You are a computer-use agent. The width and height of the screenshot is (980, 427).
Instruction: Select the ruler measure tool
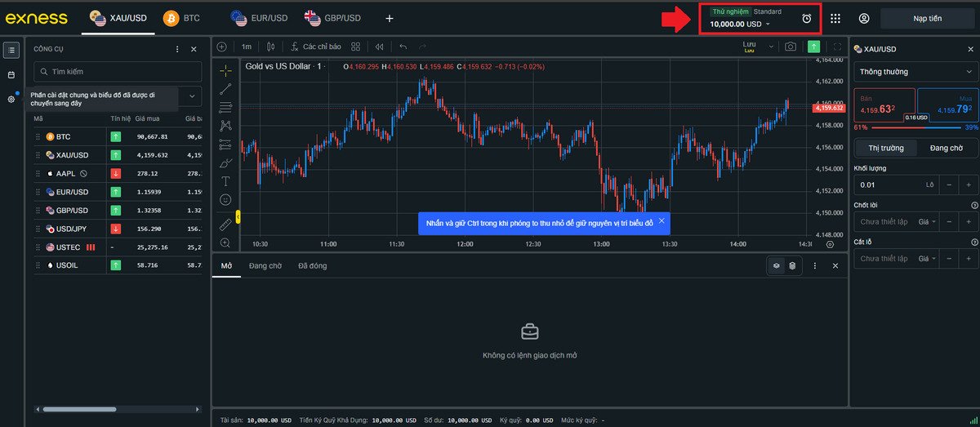(x=226, y=224)
